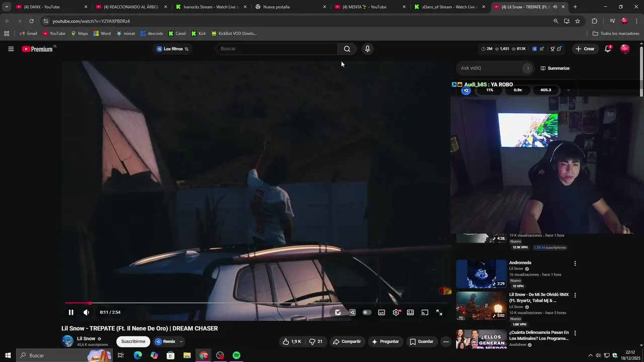Open Todos los marcadores bookmarks folder
The image size is (644, 362).
pos(616,34)
